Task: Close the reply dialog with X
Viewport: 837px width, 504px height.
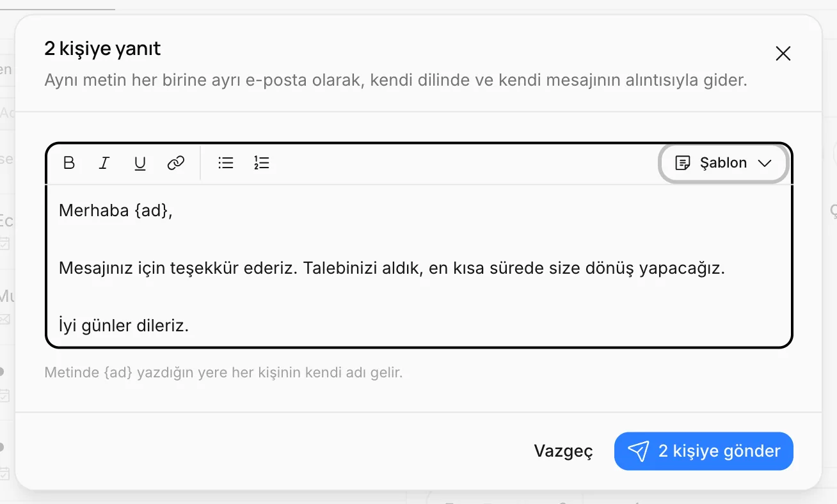Action: coord(783,54)
